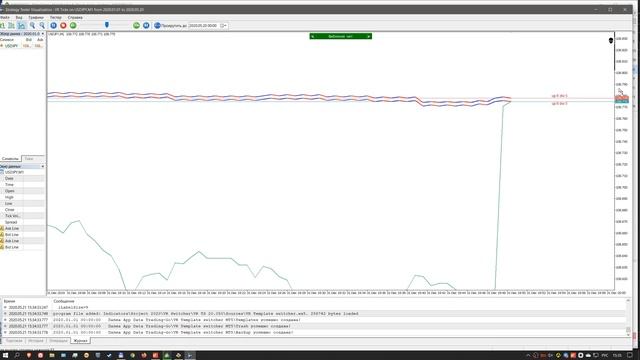The image size is (640, 360).
Task: Select the Date row in data window
Action: coord(22,178)
